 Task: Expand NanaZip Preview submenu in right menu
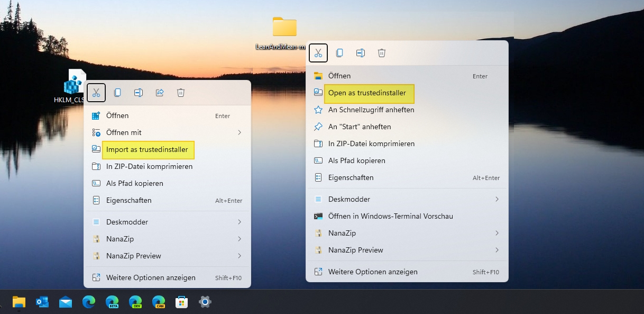point(407,250)
